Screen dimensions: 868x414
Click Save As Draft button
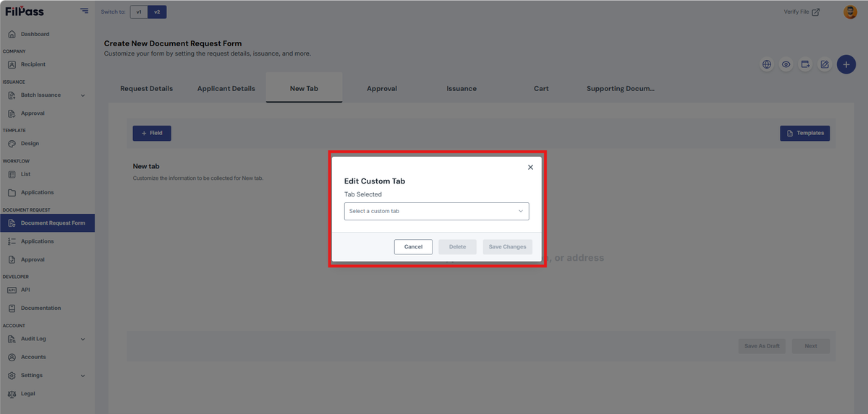762,346
